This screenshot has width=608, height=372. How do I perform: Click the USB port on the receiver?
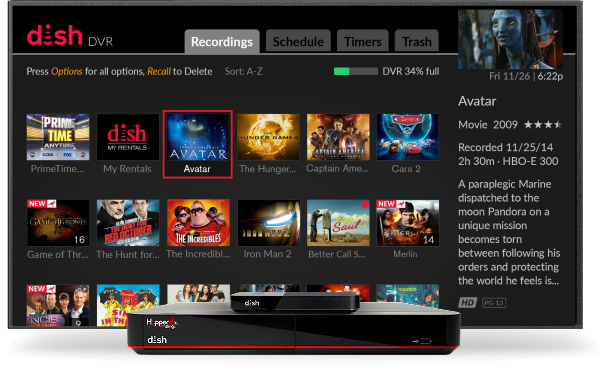(425, 341)
